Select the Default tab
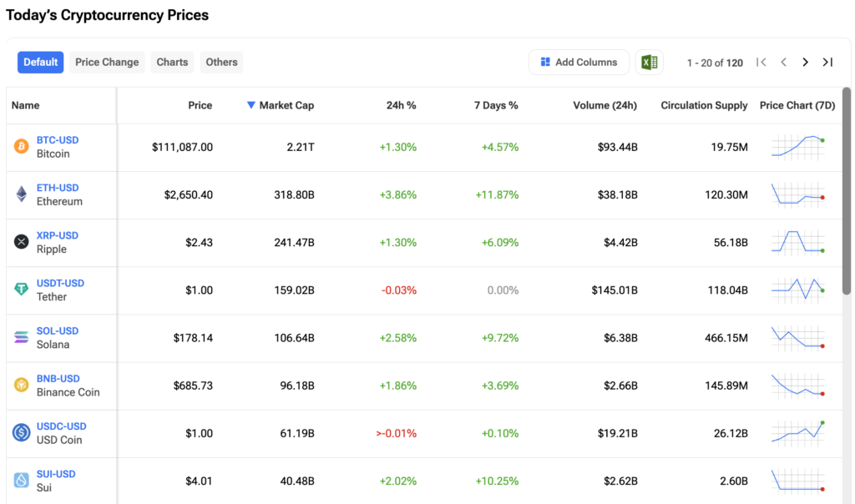The image size is (855, 504). pyautogui.click(x=40, y=62)
